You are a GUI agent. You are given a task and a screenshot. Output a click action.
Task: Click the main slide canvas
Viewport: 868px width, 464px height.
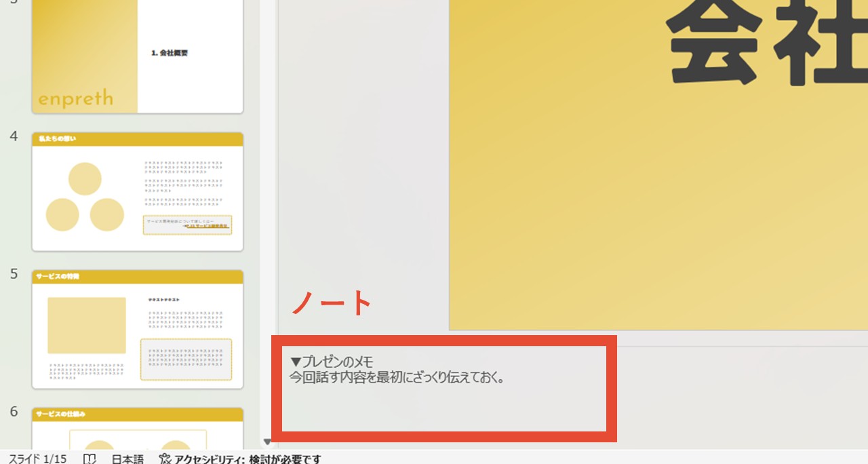coord(658,165)
